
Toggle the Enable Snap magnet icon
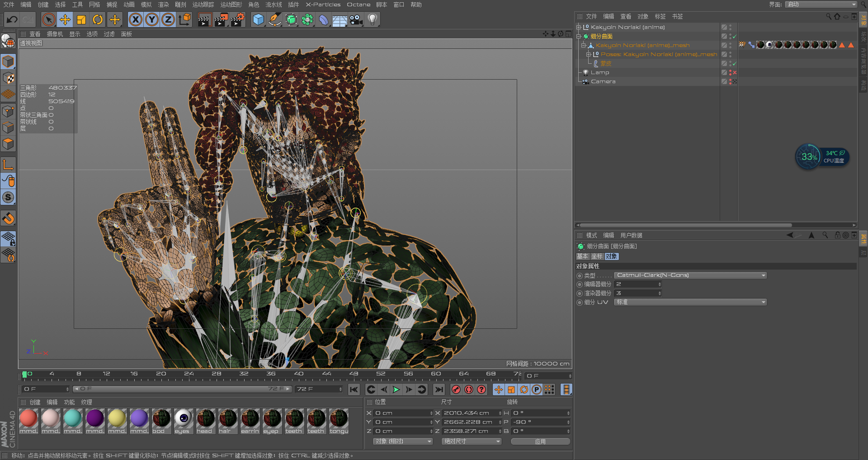8,218
